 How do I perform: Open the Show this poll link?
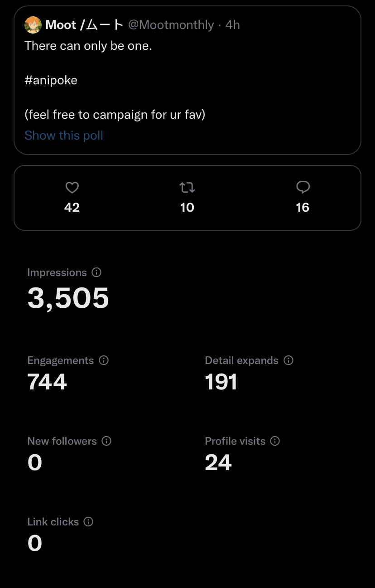coord(64,136)
